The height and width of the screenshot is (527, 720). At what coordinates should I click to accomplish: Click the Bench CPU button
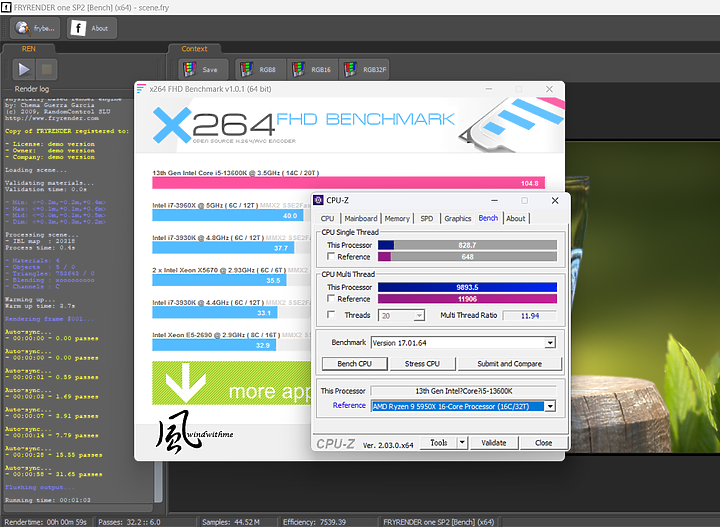tap(354, 364)
